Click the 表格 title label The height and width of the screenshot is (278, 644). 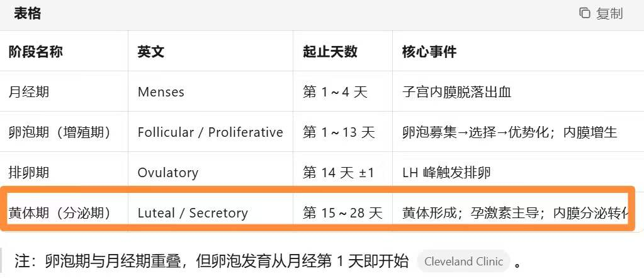pos(28,13)
